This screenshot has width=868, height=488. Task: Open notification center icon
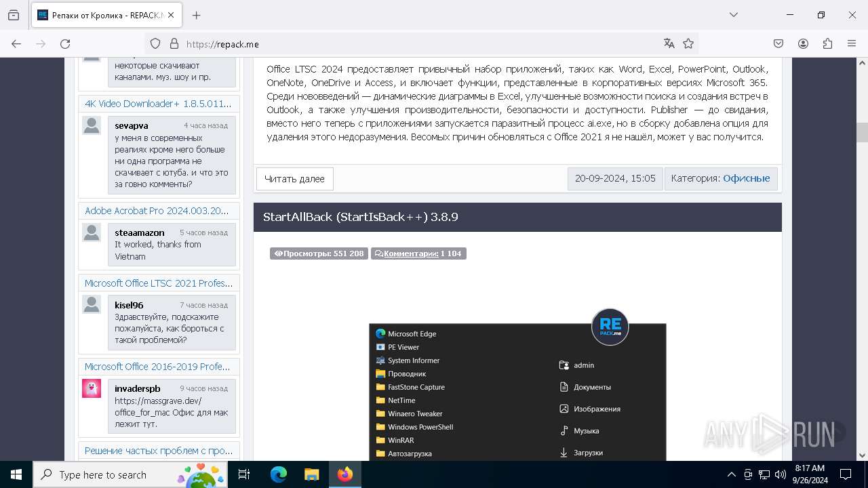846,474
